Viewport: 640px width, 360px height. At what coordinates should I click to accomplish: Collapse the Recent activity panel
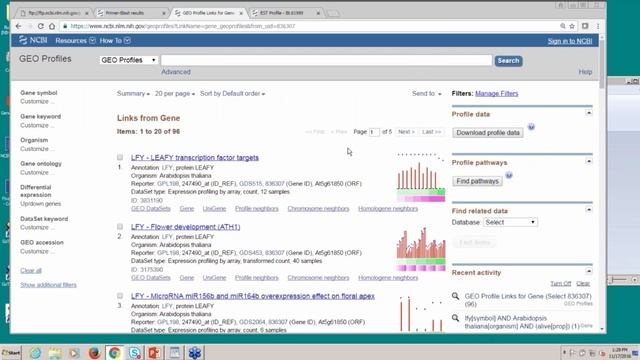tap(589, 271)
